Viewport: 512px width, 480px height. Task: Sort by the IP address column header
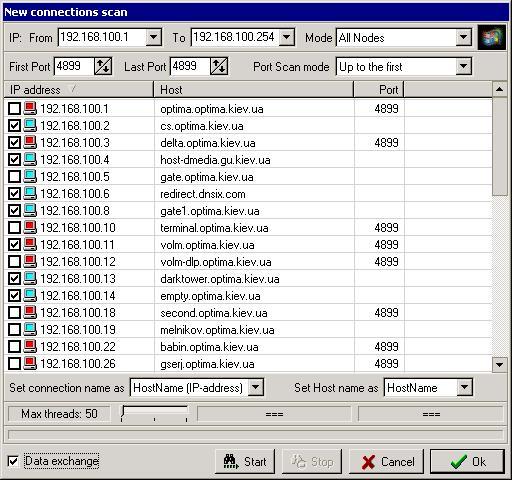pos(79,90)
